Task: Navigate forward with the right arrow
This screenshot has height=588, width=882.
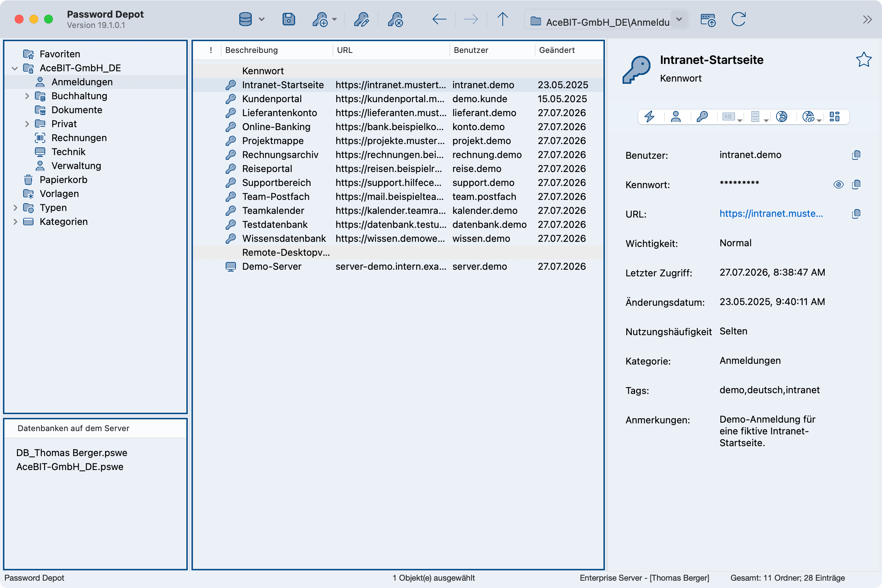Action: [x=471, y=19]
